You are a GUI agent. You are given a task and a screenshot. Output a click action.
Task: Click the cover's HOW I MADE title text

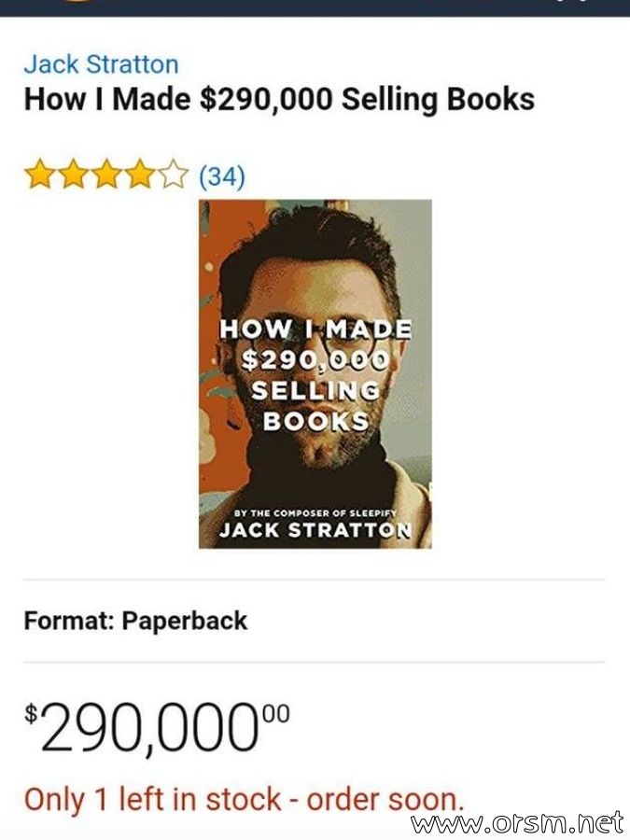315,329
